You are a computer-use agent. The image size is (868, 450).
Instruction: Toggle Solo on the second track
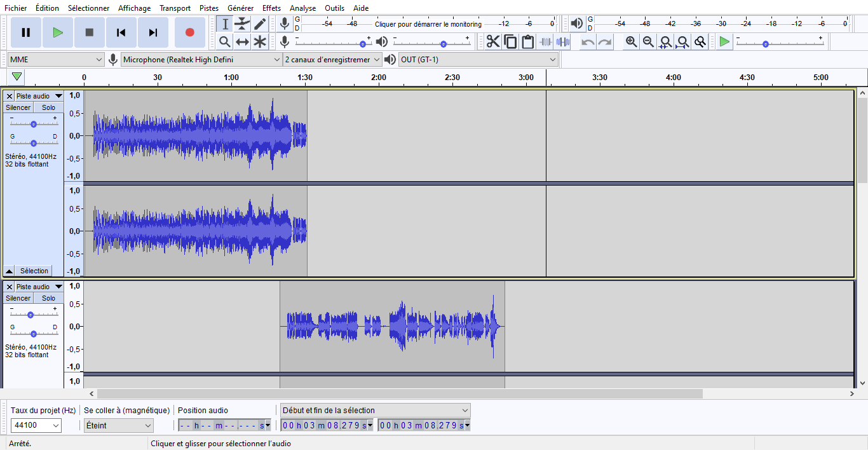[x=49, y=298]
